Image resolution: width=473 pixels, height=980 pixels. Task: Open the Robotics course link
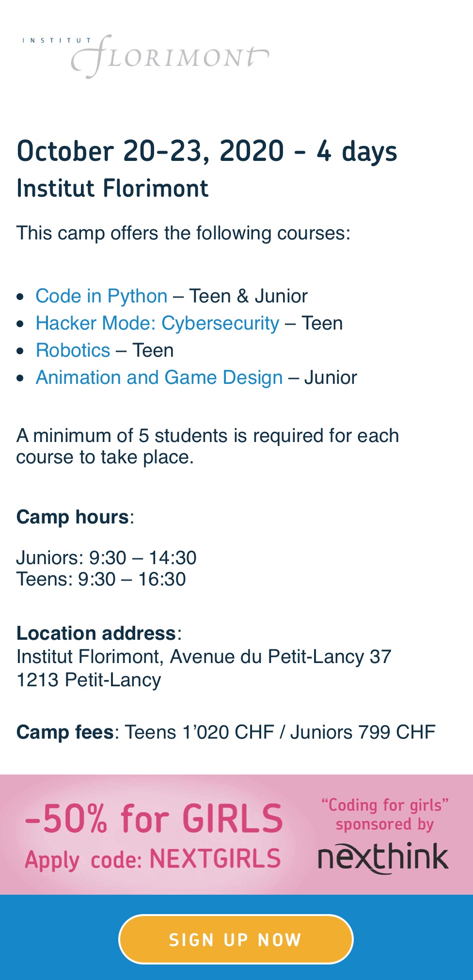[73, 350]
